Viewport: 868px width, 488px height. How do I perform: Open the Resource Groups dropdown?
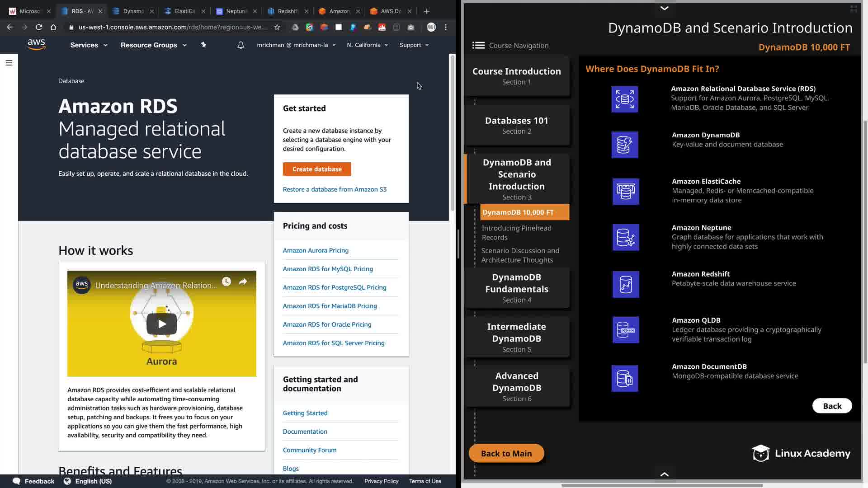point(153,45)
